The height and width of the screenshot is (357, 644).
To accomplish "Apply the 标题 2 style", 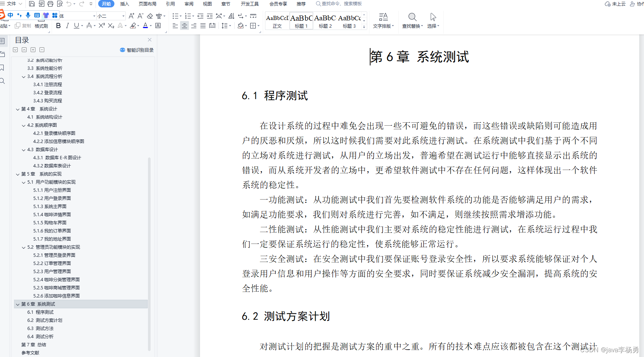I will tap(325, 21).
